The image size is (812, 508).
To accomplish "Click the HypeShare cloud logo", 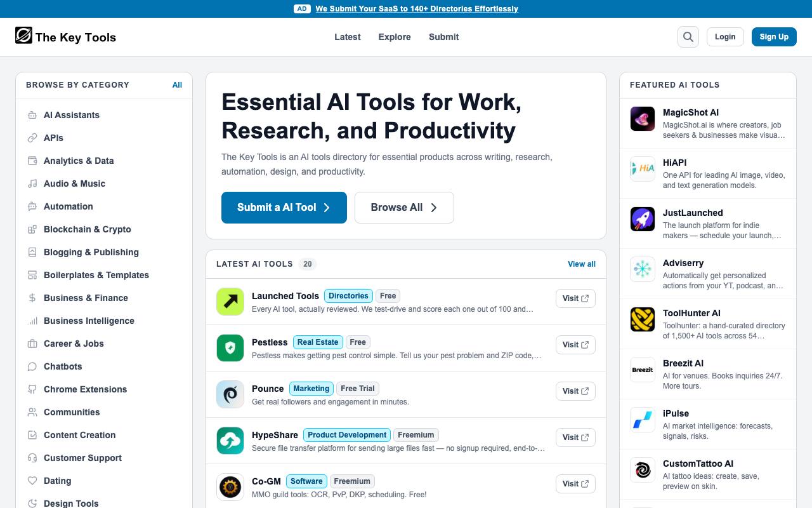I will [230, 441].
